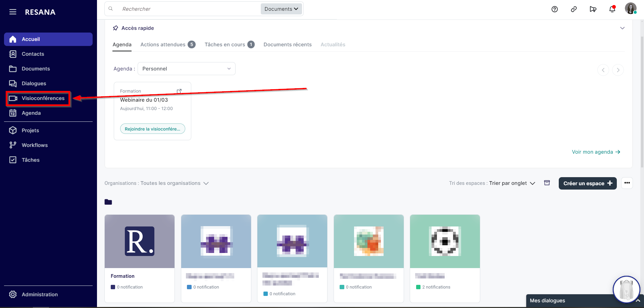Click previous arrow in agenda carousel
This screenshot has width=644, height=308.
603,70
